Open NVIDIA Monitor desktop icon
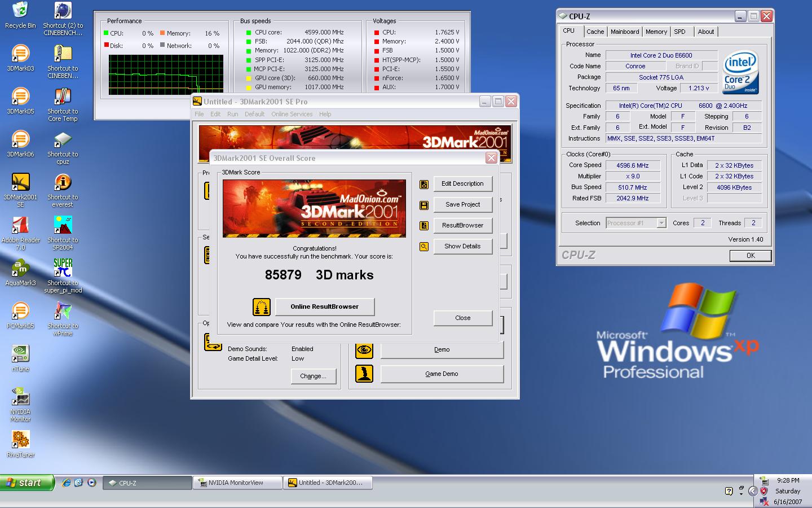 (x=20, y=405)
